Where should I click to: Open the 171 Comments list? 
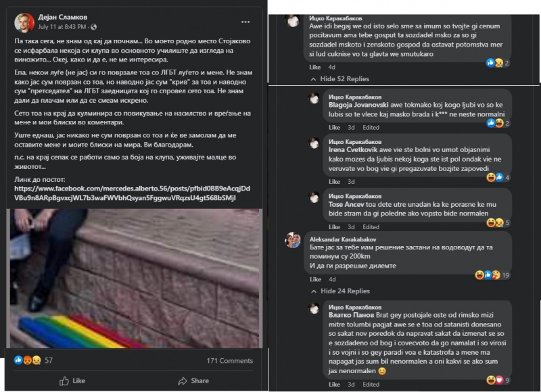coord(230,361)
